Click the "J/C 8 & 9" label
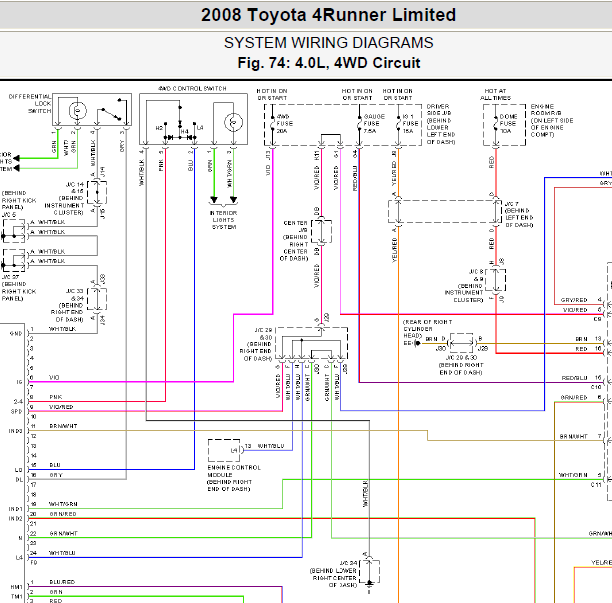Viewport: 612px width, 603px height. (x=476, y=275)
